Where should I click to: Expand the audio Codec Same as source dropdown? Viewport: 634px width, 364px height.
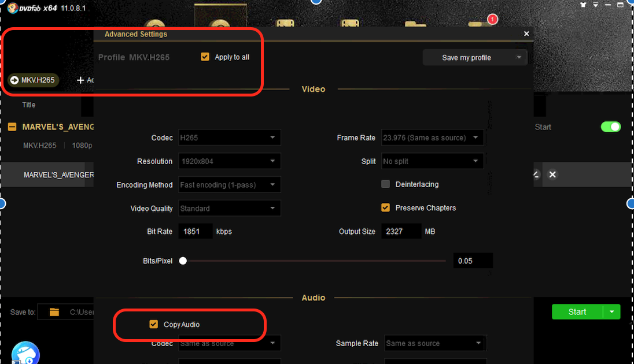click(229, 343)
